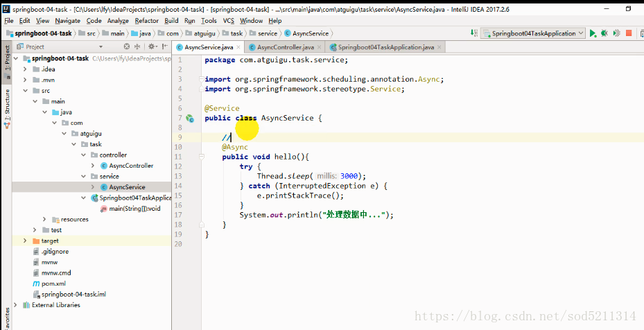Click main(String[]) method icon in tree

[104, 209]
